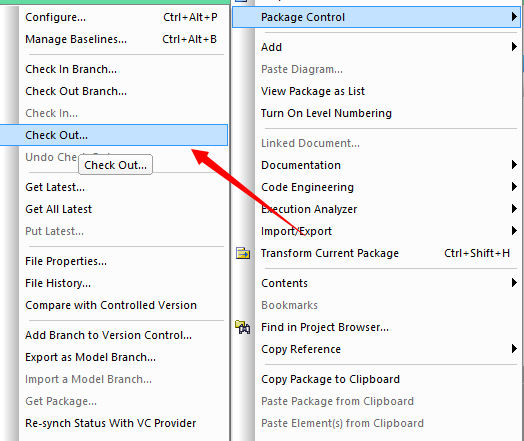Open the Contents submenu arrow
The height and width of the screenshot is (441, 524).
pos(514,283)
